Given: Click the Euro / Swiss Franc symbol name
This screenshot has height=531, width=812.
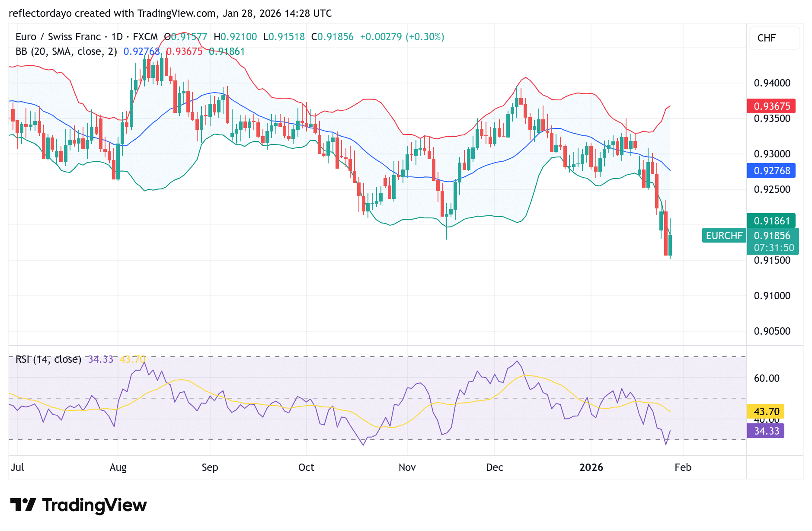Looking at the screenshot, I should (x=58, y=37).
